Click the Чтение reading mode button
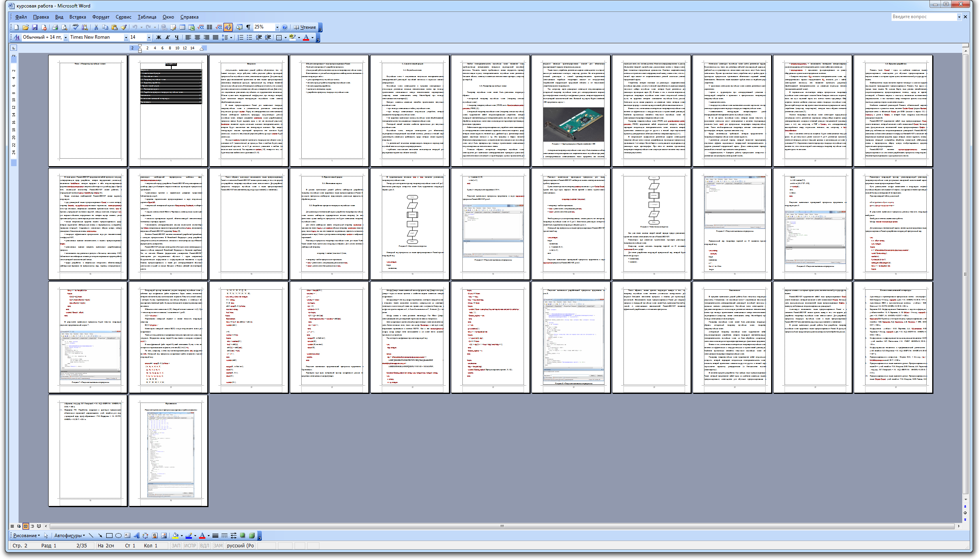 click(x=305, y=27)
